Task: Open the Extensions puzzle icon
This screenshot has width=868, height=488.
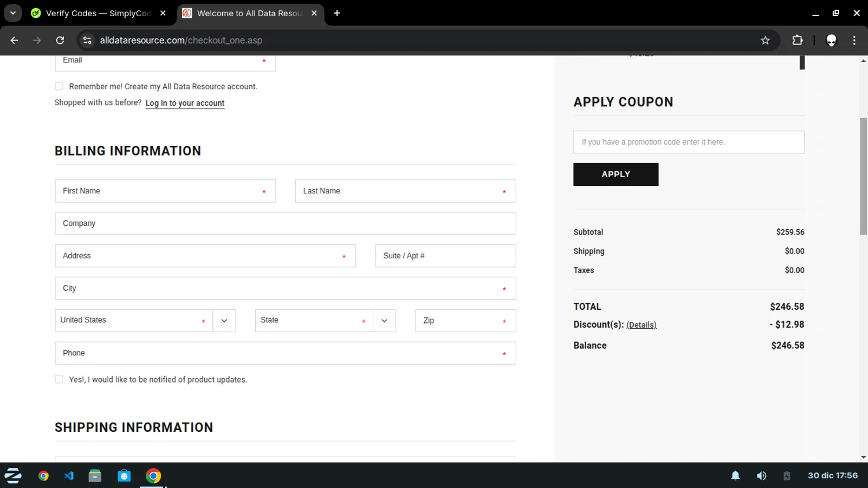Action: (x=797, y=41)
